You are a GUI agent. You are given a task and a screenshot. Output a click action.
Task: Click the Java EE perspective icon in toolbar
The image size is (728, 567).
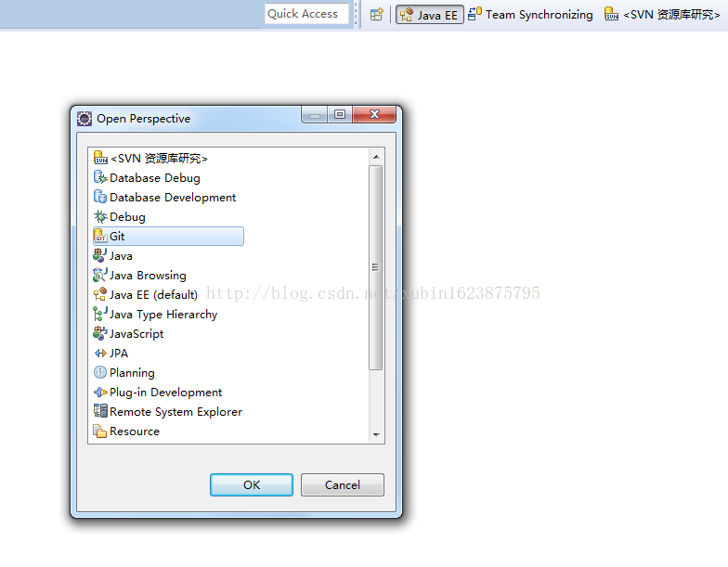click(x=407, y=15)
